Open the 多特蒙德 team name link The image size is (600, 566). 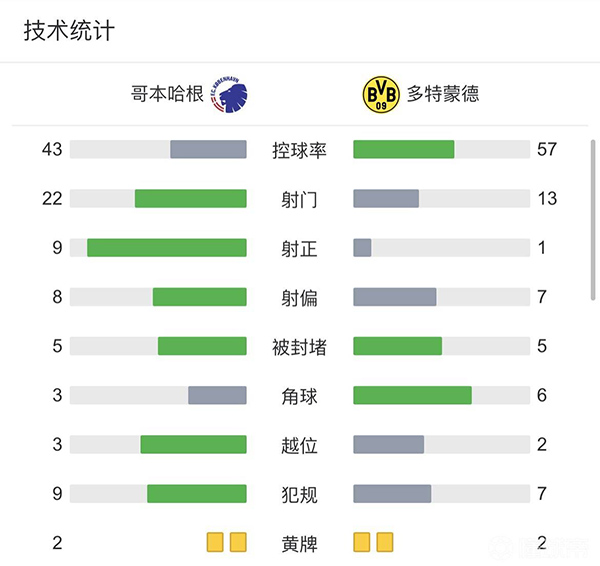click(442, 96)
